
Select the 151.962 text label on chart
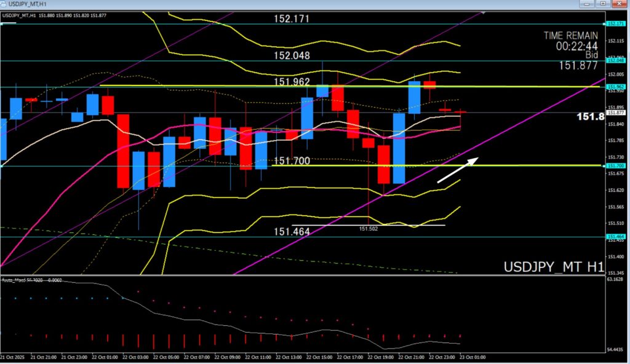pos(291,82)
